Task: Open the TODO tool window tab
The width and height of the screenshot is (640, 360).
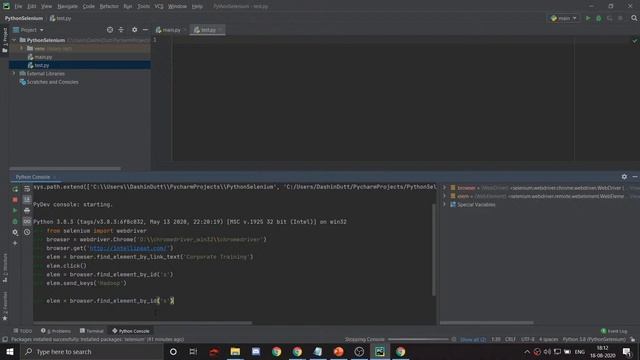Action: point(23,331)
